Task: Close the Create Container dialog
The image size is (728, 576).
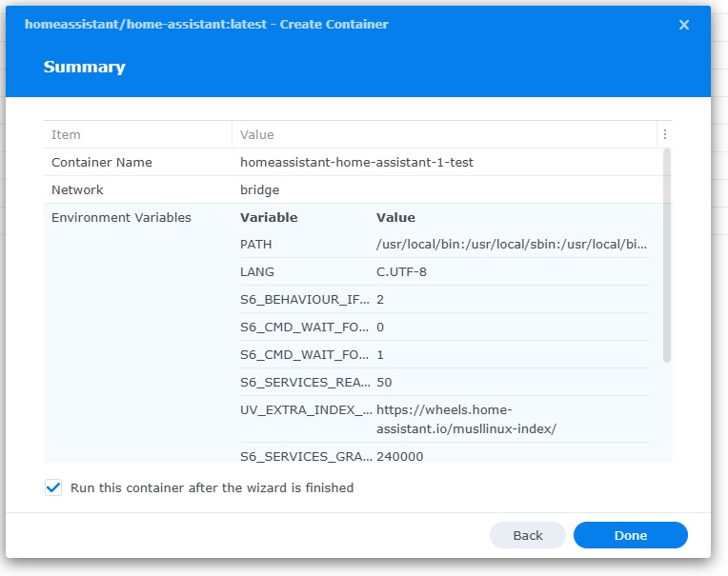Action: point(683,25)
